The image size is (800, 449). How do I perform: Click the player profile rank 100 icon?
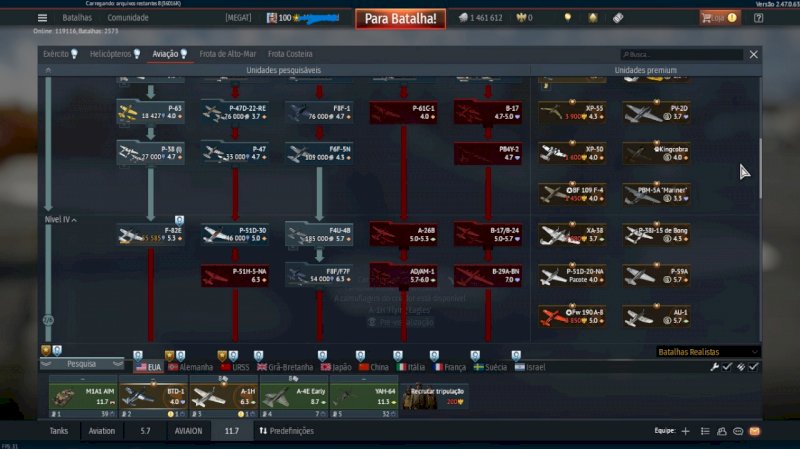coord(272,18)
